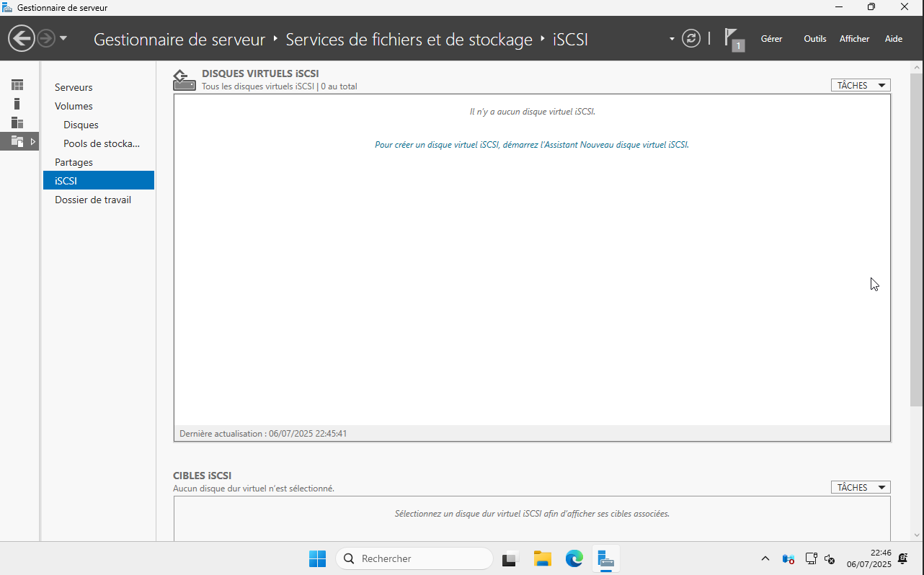The image size is (924, 575).
Task: Select the Serveur local sidebar icon
Action: pyautogui.click(x=17, y=103)
